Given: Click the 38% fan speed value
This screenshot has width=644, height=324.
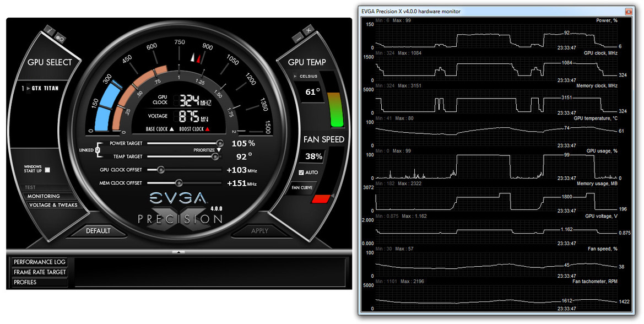Looking at the screenshot, I should click(314, 156).
